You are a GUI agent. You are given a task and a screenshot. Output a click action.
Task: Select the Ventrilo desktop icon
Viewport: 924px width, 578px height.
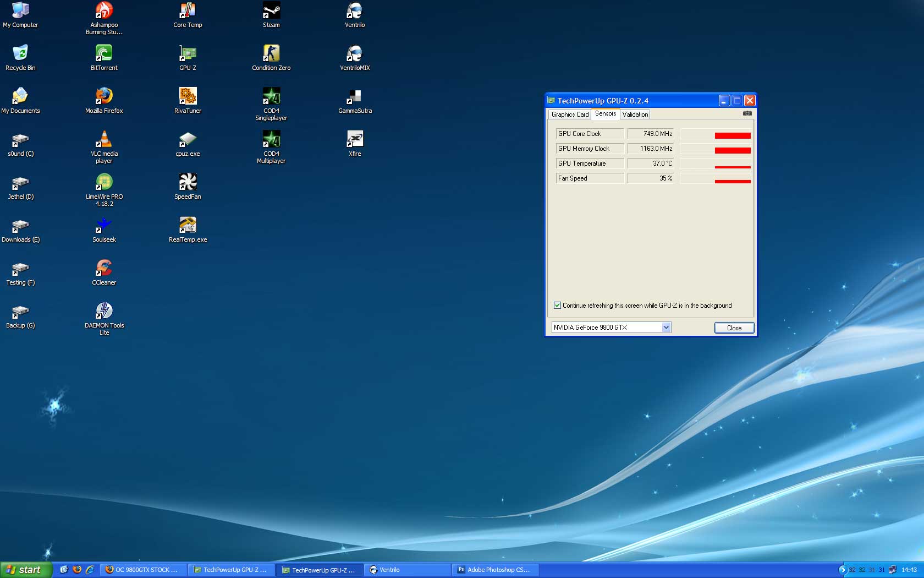(355, 15)
